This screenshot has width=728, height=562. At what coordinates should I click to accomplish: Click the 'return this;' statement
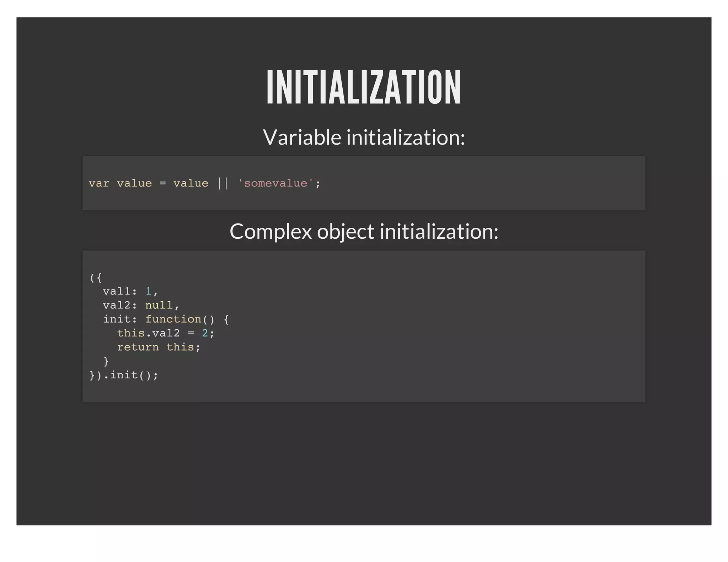(x=159, y=347)
